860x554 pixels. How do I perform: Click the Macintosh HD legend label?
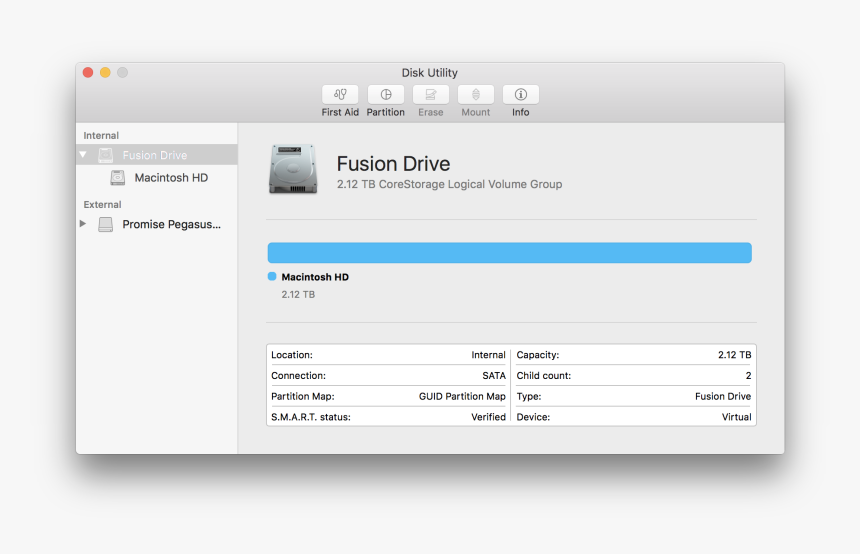click(x=315, y=277)
